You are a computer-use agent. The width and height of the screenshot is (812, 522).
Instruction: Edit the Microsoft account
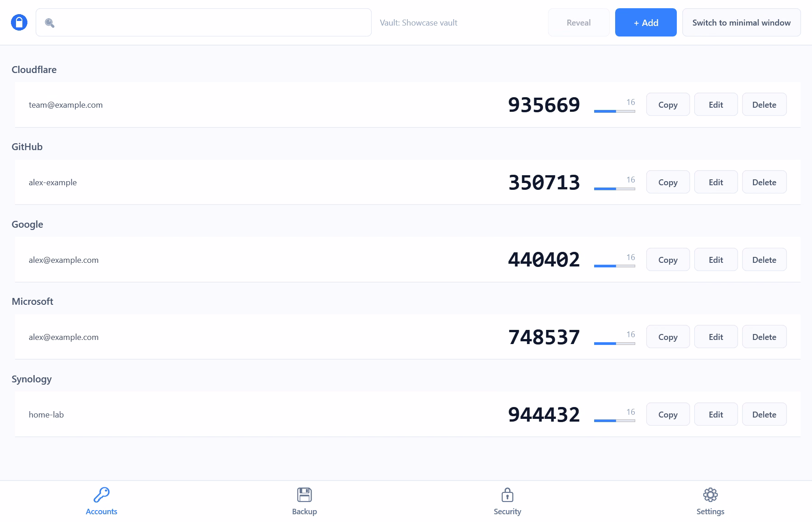(716, 337)
